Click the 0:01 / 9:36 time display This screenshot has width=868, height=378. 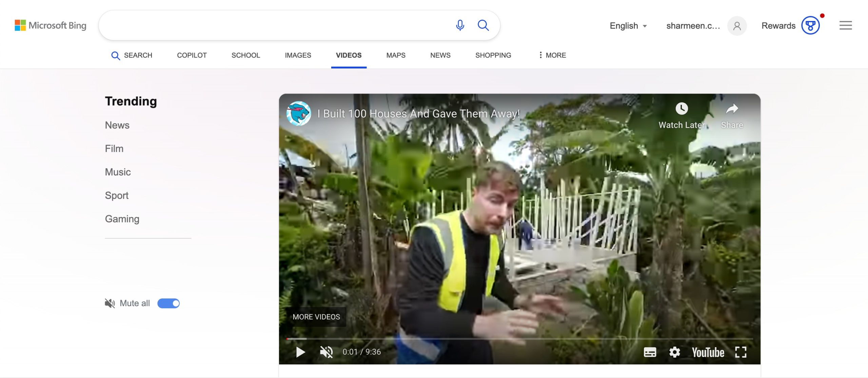coord(361,352)
